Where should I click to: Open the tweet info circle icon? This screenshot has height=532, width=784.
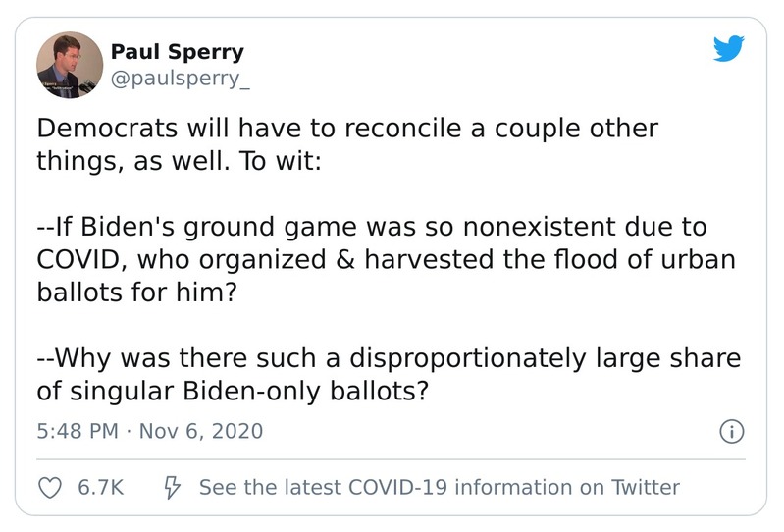tap(732, 431)
